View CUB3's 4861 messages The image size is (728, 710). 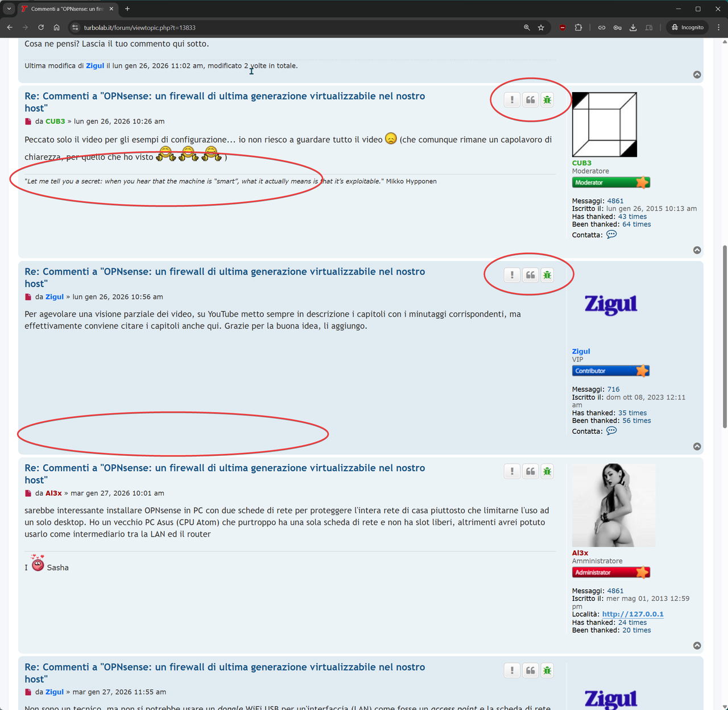coord(615,201)
